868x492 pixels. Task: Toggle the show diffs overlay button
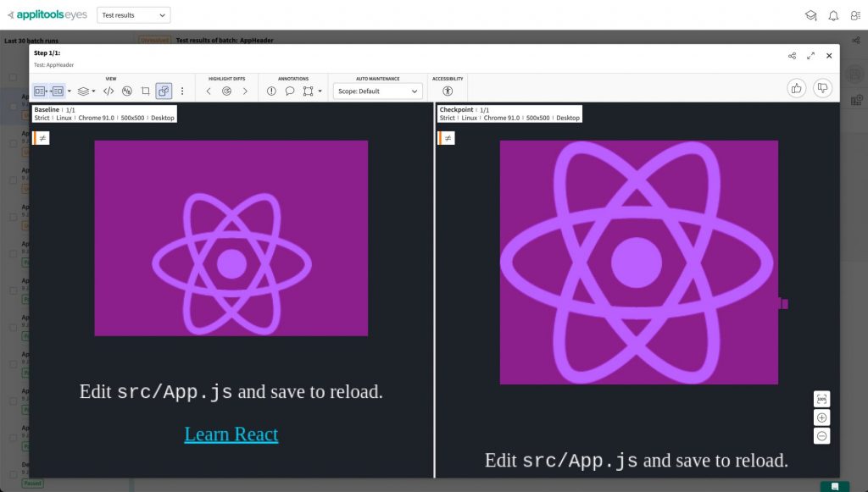[164, 91]
